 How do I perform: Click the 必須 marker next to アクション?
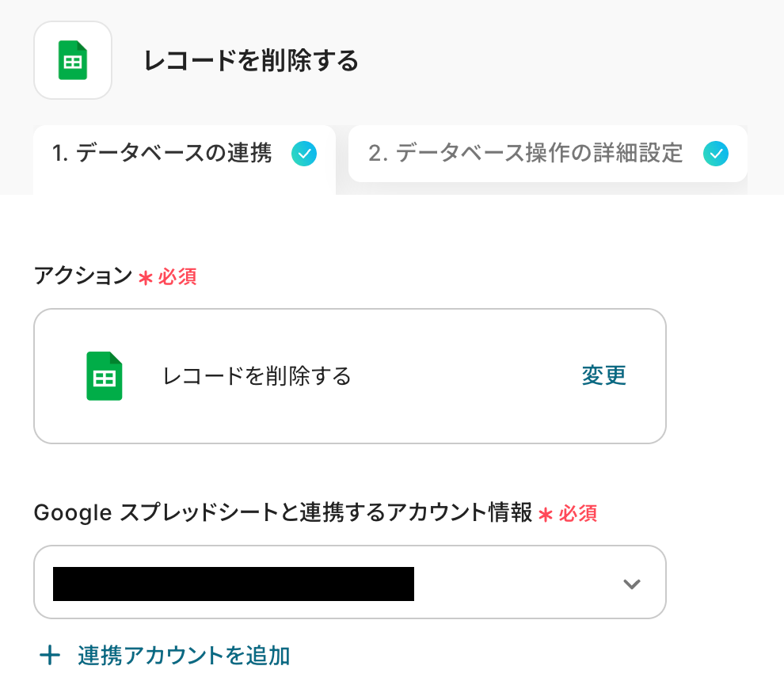coord(177,277)
